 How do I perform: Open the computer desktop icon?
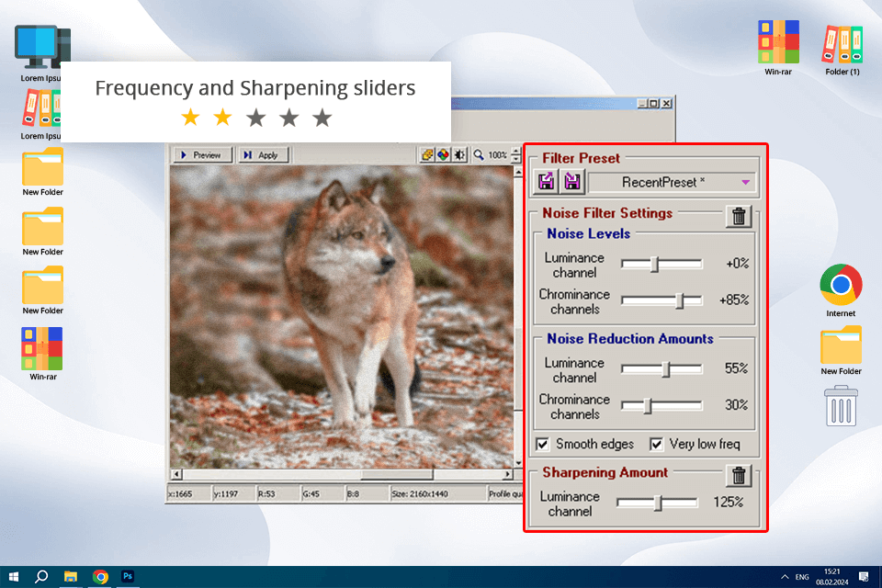pyautogui.click(x=42, y=47)
